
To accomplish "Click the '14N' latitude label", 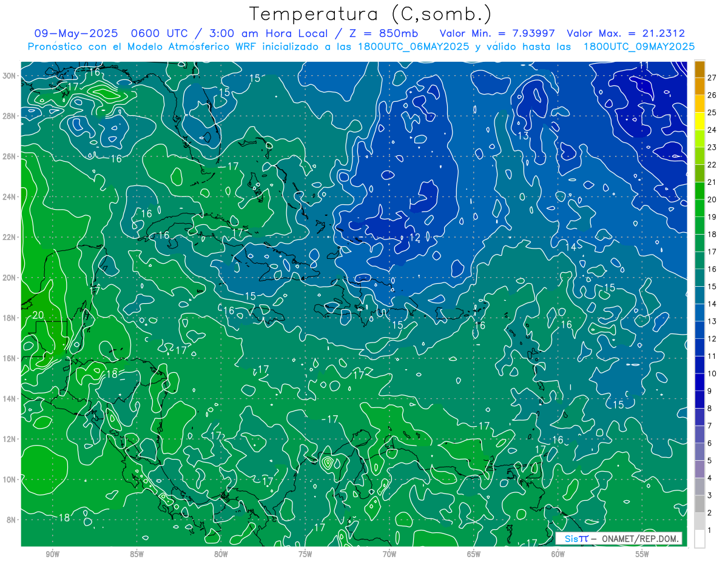I will 10,398.
